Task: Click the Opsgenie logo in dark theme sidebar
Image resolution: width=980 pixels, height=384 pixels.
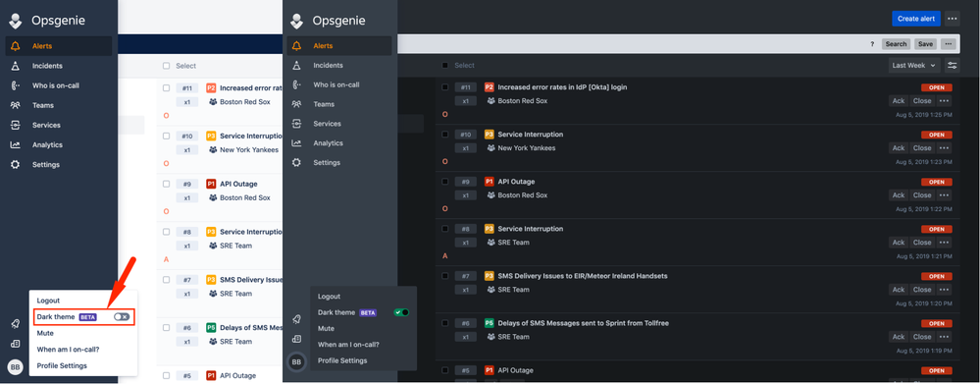Action: click(296, 21)
